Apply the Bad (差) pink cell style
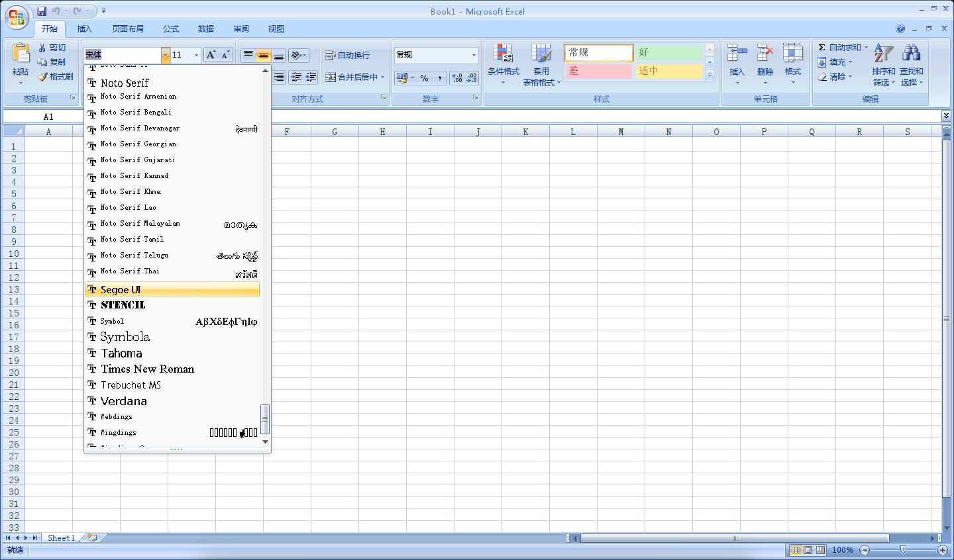The image size is (954, 560). pos(598,71)
